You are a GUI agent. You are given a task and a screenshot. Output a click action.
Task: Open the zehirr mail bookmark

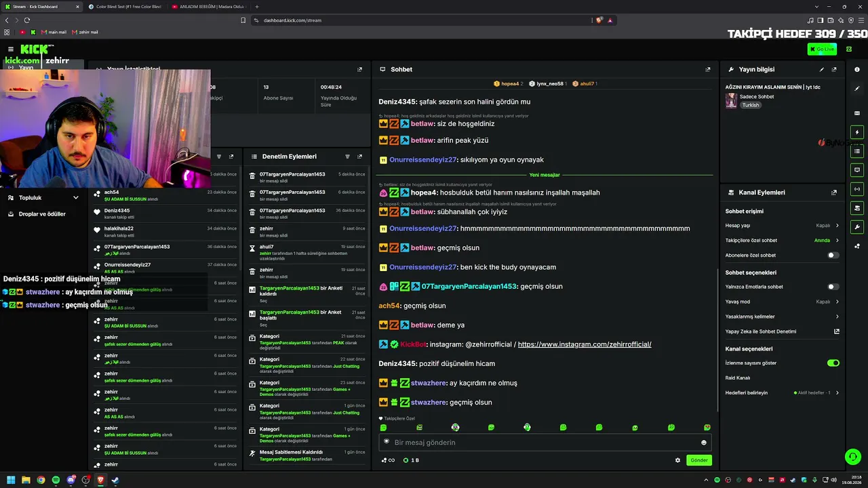click(x=85, y=32)
